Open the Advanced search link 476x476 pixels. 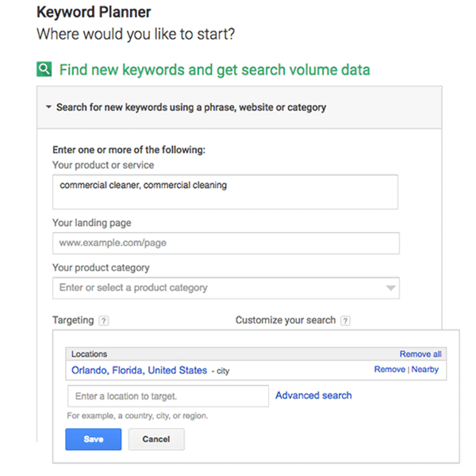[x=313, y=395]
